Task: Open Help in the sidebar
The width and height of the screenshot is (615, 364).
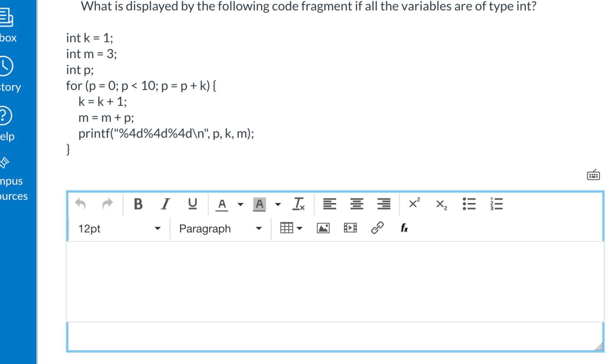Action: 7,124
